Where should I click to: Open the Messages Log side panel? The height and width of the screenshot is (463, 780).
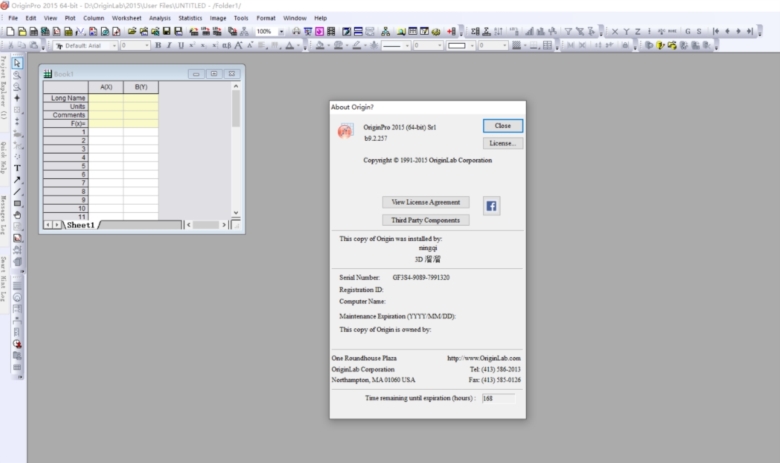pyautogui.click(x=3, y=215)
